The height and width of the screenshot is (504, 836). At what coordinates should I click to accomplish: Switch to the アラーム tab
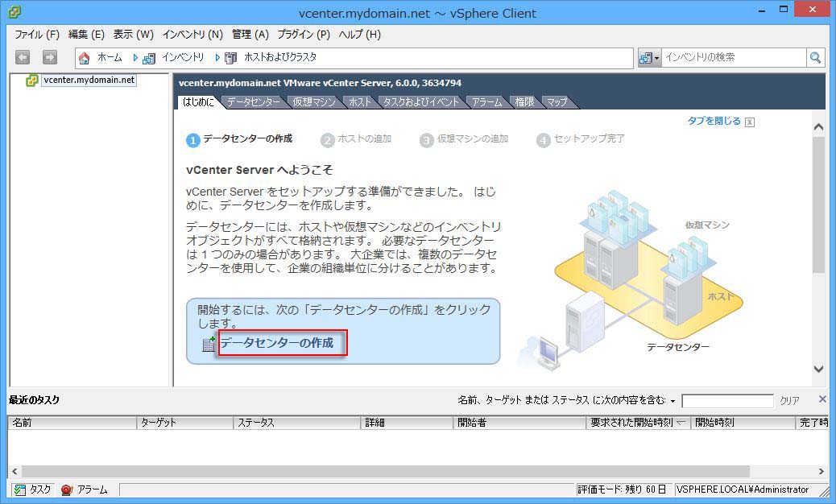coord(486,101)
